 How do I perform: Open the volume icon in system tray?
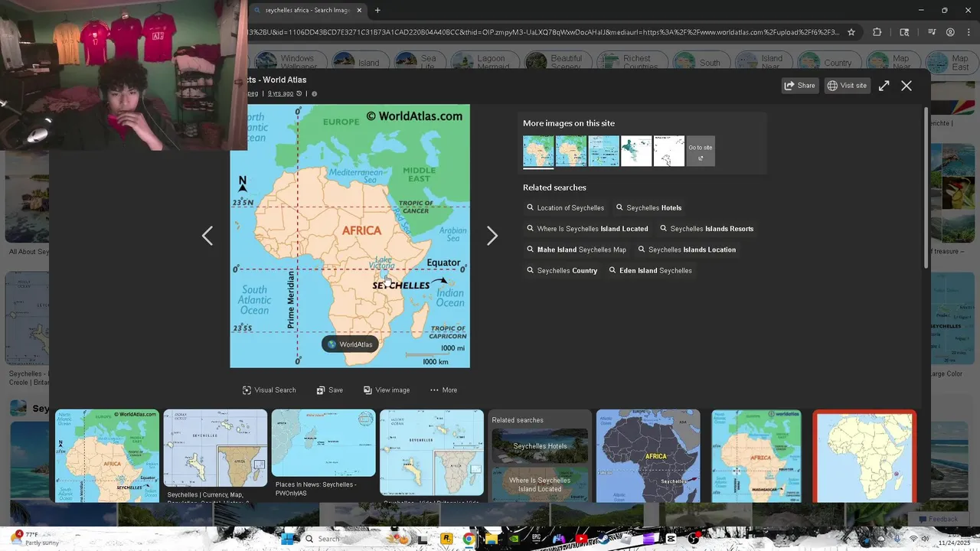(x=925, y=539)
